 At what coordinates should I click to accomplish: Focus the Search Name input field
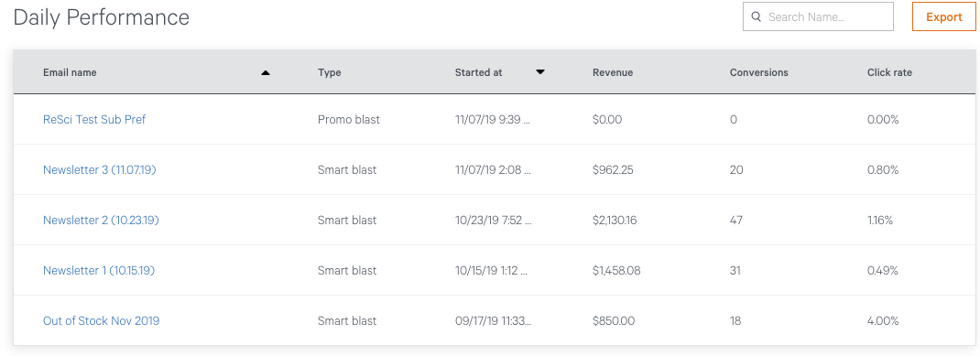click(x=818, y=16)
